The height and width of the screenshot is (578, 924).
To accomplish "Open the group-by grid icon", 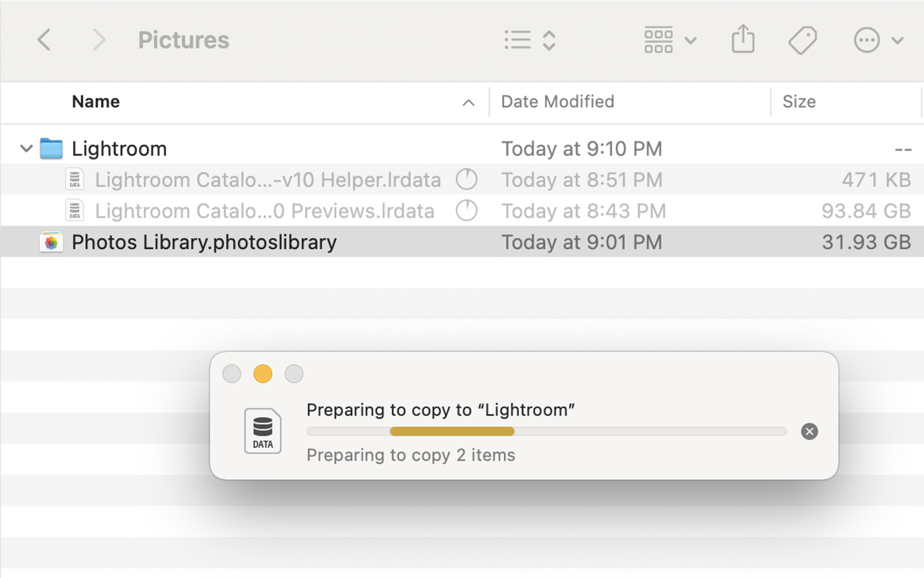I will click(x=658, y=40).
